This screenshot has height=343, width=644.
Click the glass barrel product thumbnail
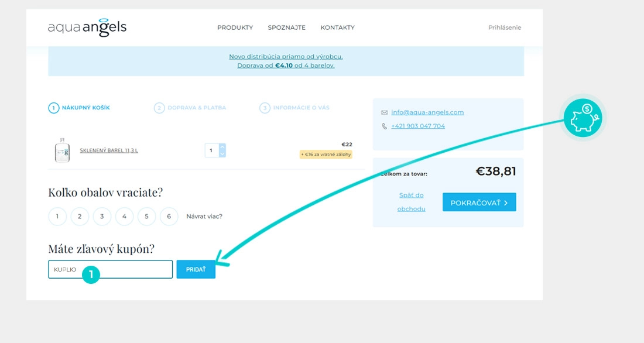(62, 150)
